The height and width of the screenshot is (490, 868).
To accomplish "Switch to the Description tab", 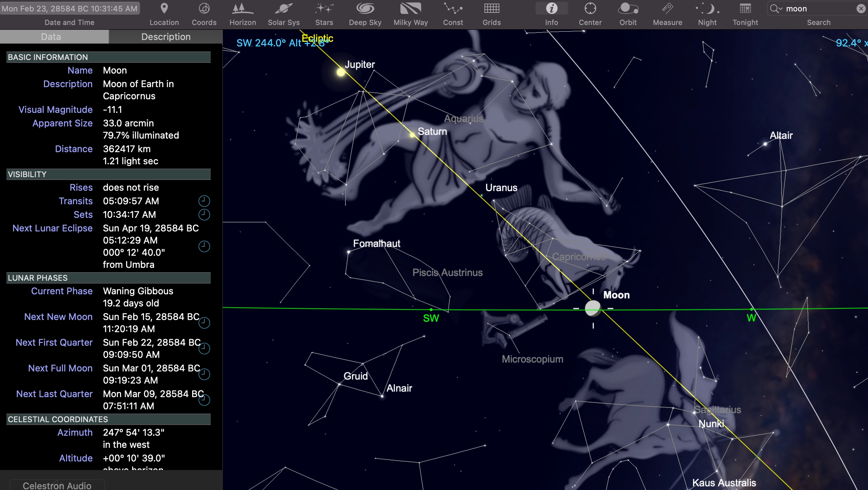I will (166, 37).
